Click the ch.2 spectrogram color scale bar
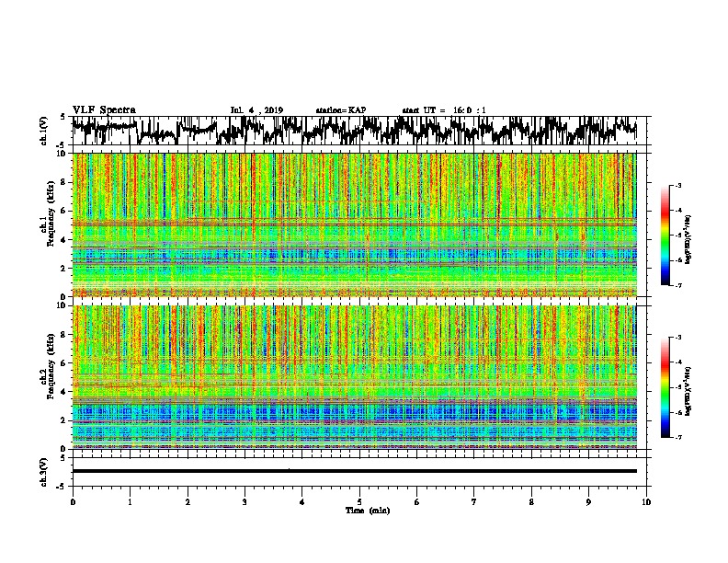 coord(665,387)
